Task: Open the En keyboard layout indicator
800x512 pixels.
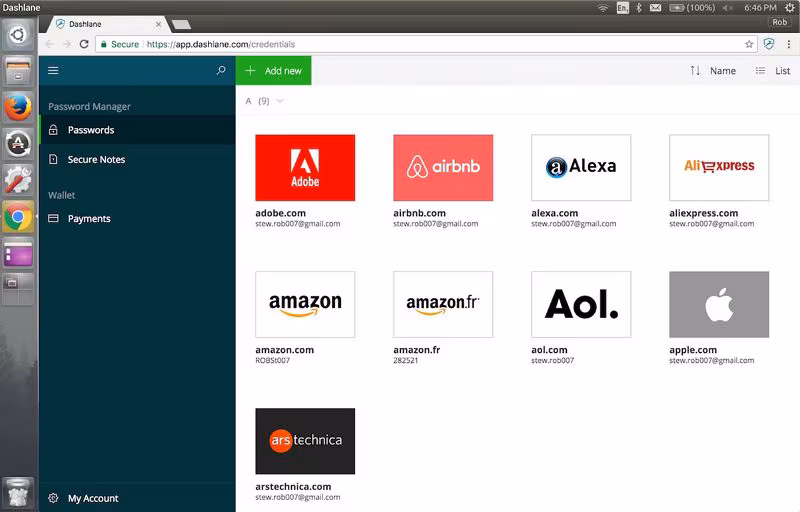Action: point(622,8)
